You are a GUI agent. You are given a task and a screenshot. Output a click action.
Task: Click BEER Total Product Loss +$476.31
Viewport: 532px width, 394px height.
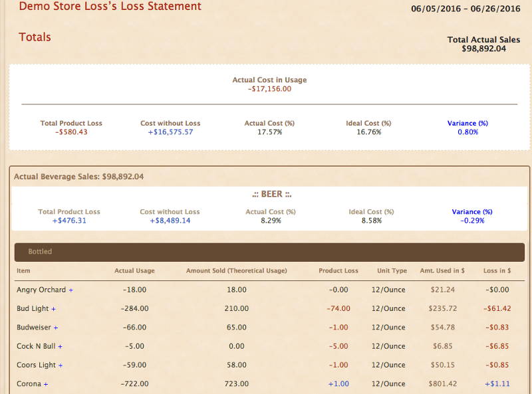click(x=69, y=221)
